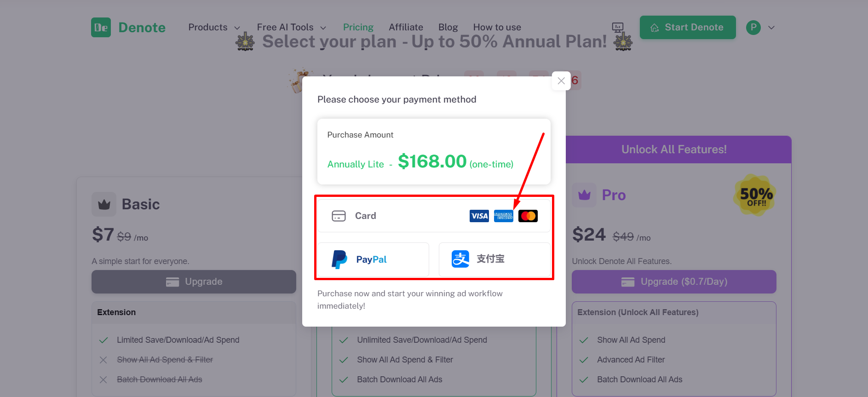
Task: Click the Pro plan crown icon
Action: pos(584,195)
